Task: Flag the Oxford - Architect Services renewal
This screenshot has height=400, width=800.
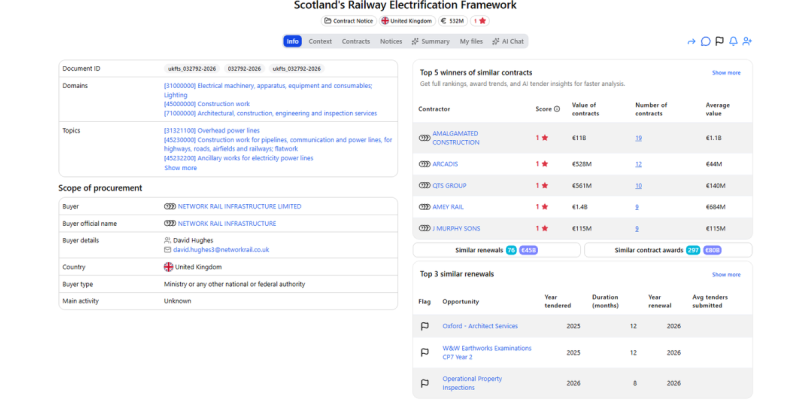Action: [424, 326]
